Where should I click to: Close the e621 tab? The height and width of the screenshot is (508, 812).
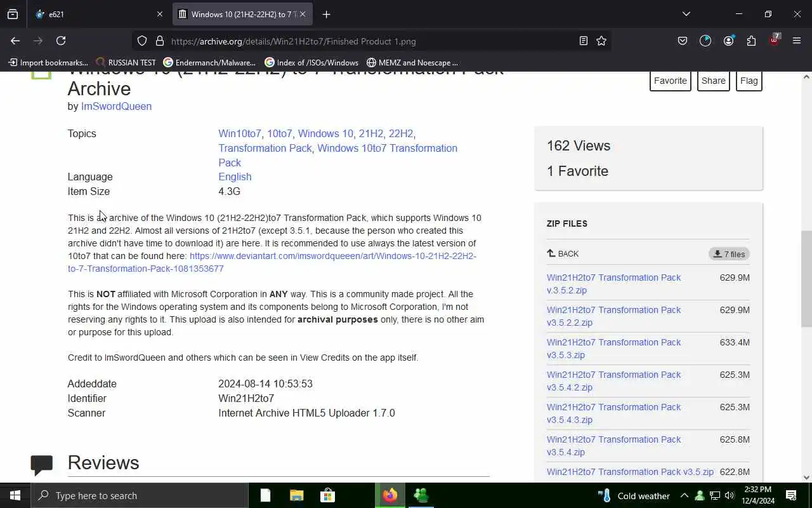(x=159, y=14)
